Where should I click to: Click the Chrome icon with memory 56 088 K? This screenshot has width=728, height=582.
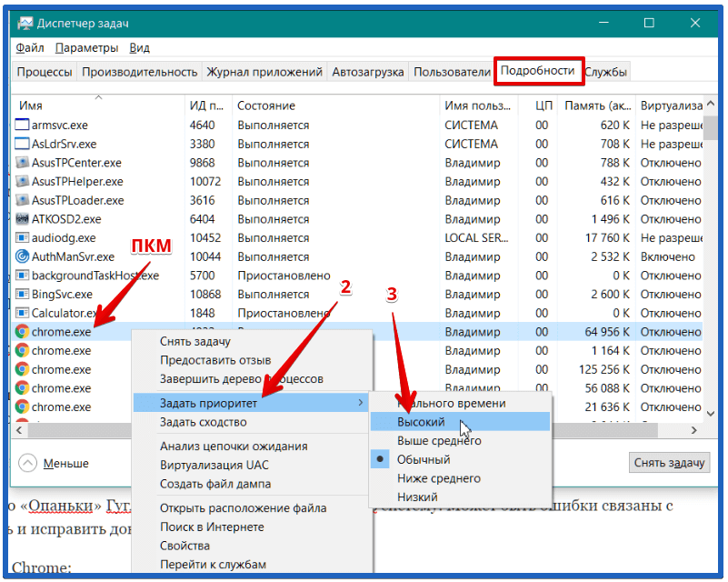[x=22, y=387]
